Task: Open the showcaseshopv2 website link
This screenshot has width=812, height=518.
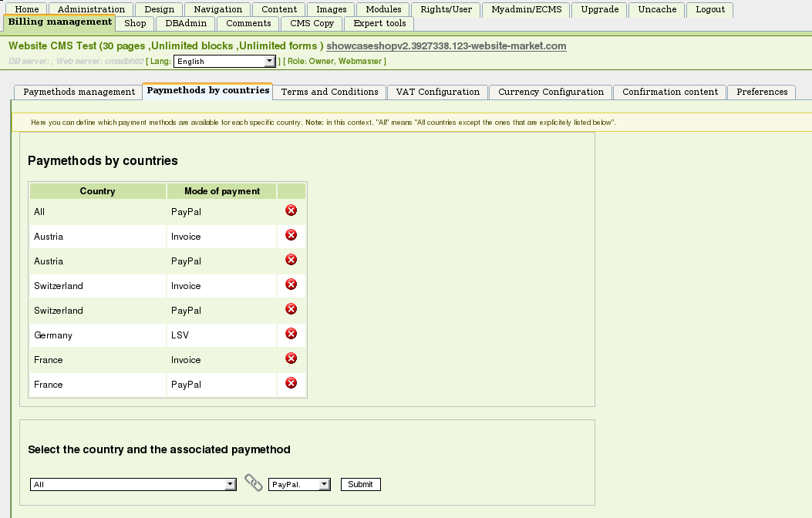Action: click(x=446, y=46)
